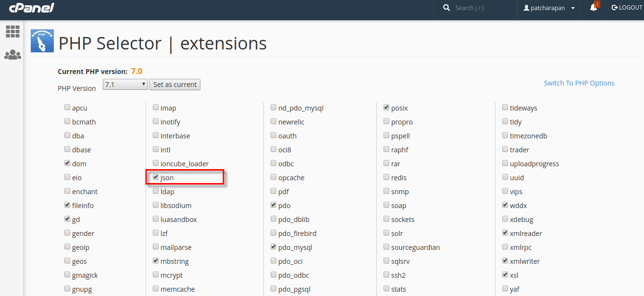Click the tideways extension label
This screenshot has height=296, width=644.
click(523, 109)
